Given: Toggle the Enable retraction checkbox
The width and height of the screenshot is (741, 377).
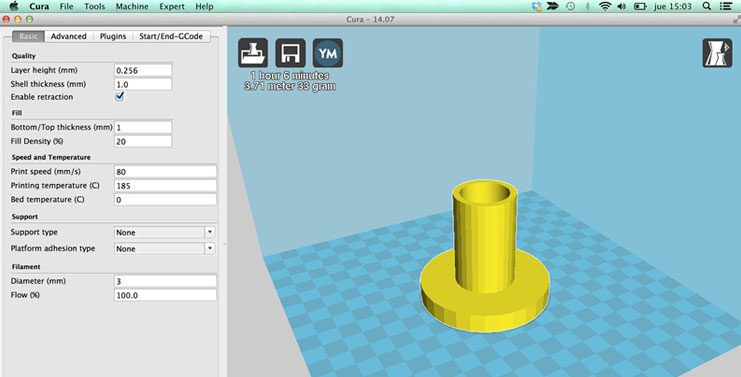Looking at the screenshot, I should [120, 96].
